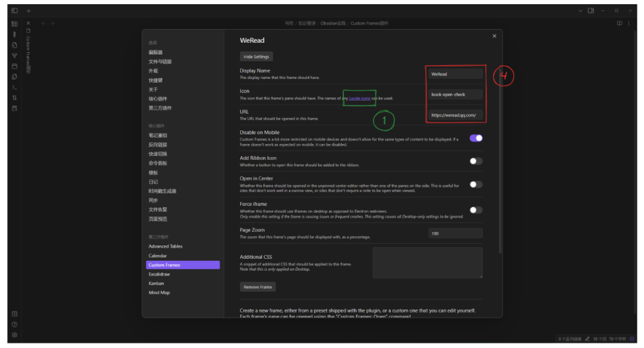Click the URL field with weread.qq.com
Screen dimensions: 644x348
pyautogui.click(x=456, y=115)
